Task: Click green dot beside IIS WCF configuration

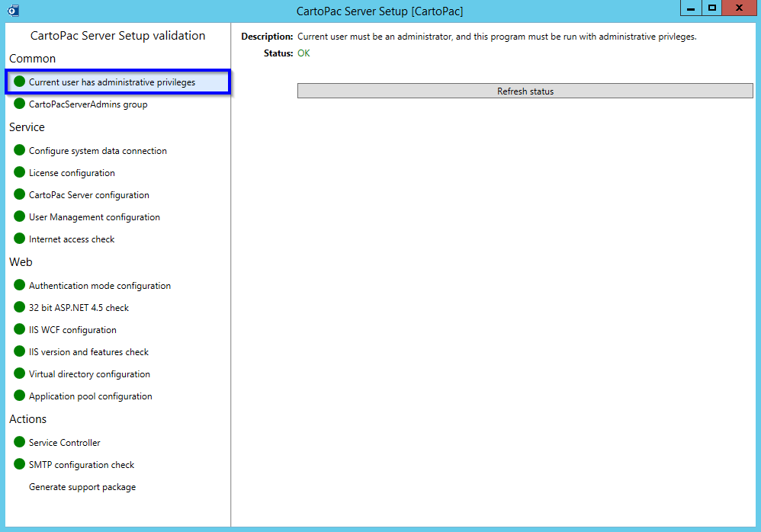Action: 19,328
